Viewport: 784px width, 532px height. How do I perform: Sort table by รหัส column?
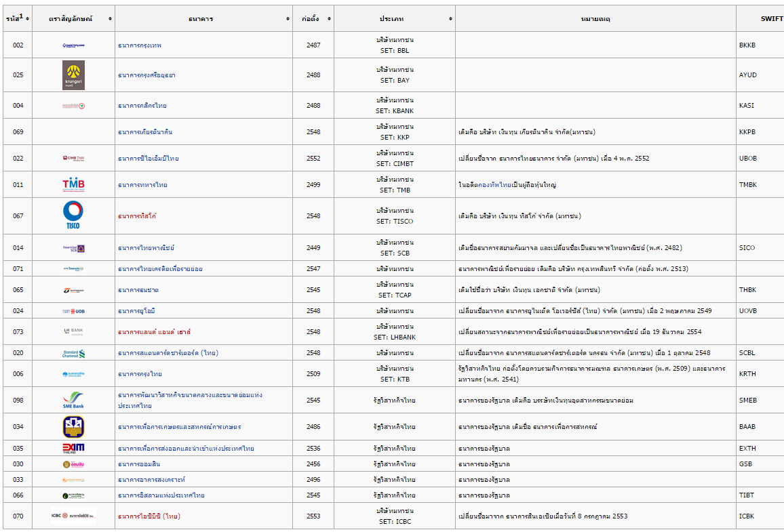coord(27,19)
